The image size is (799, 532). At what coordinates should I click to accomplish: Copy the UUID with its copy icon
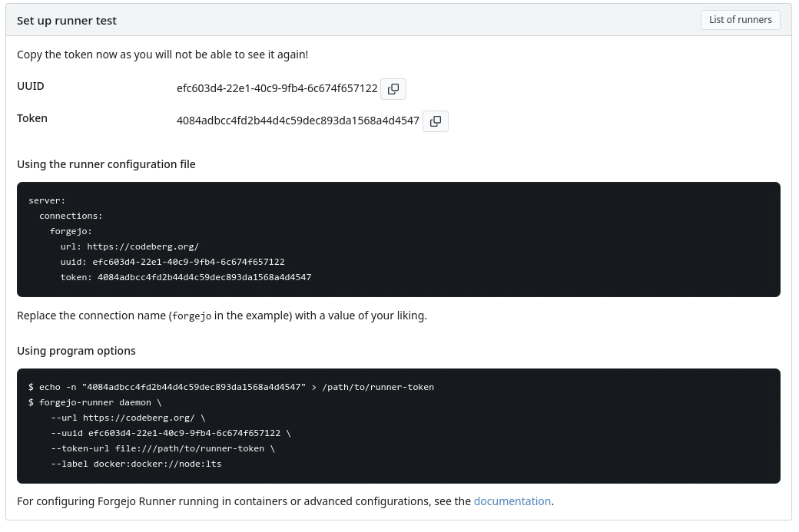click(393, 89)
